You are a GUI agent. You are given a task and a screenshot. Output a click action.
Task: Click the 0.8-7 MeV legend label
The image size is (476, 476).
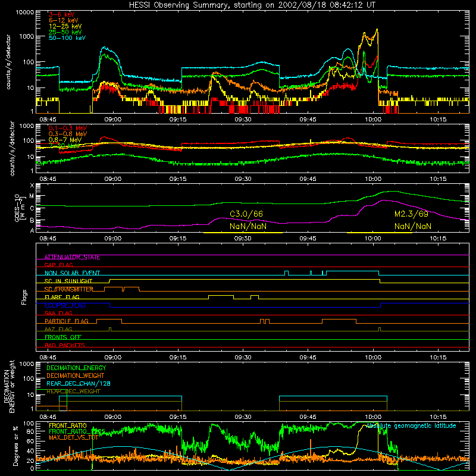click(x=65, y=140)
